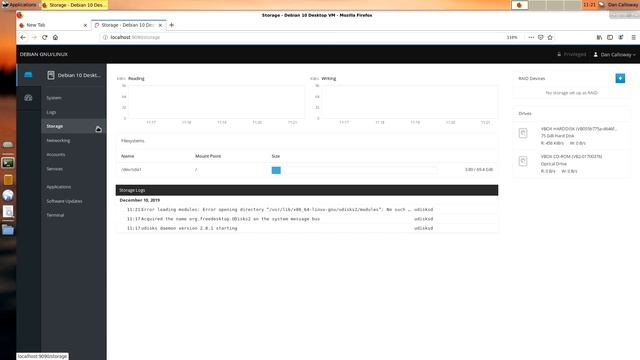Screen dimensions: 640x360
Task: Select the first workspace in panel switcher
Action: tap(520, 5)
